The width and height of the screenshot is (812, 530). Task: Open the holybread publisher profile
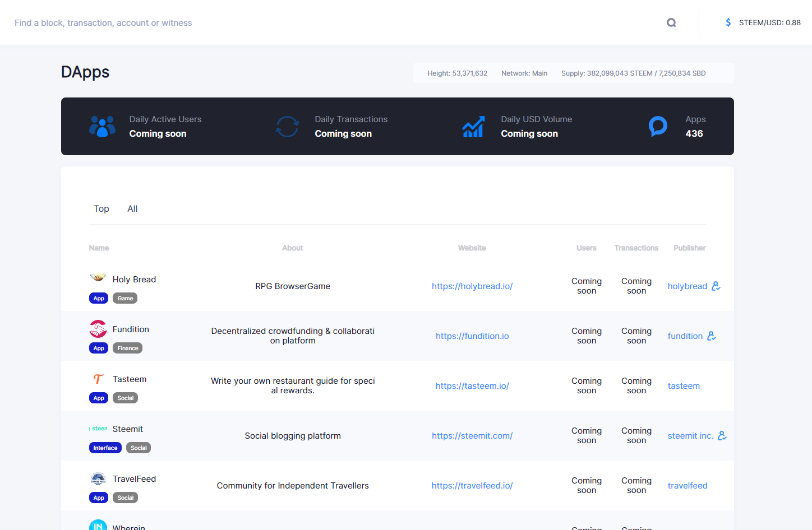[688, 286]
